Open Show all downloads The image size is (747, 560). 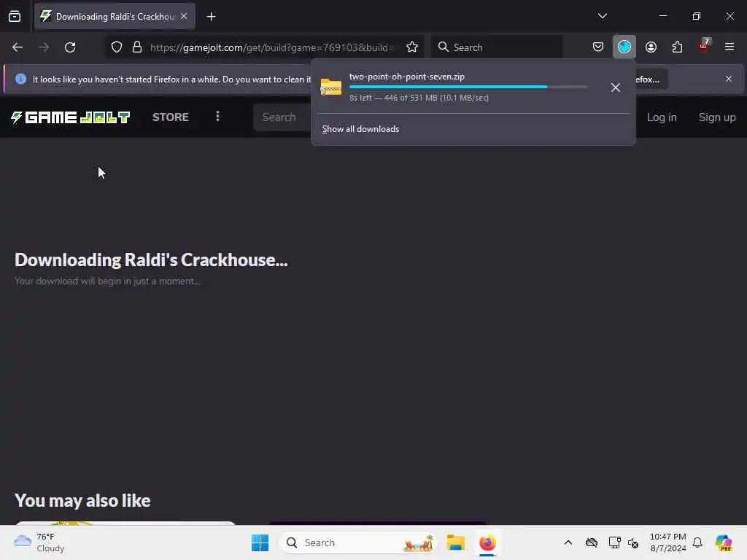360,129
